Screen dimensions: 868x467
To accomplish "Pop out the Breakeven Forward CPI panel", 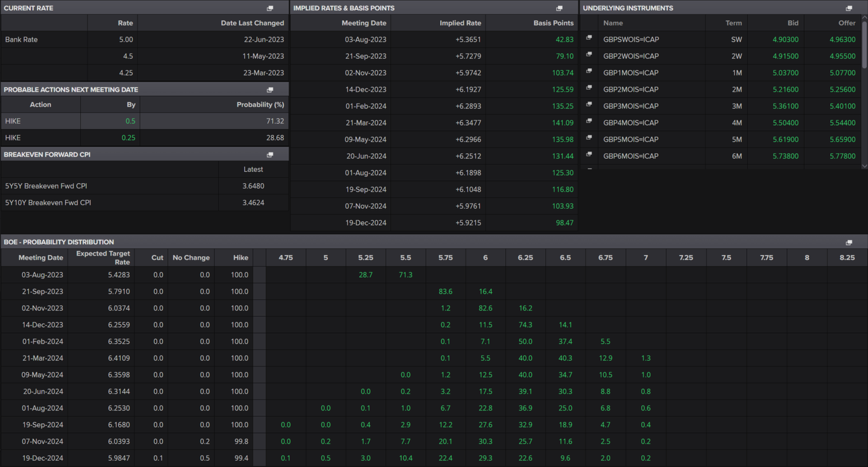I will (270, 155).
